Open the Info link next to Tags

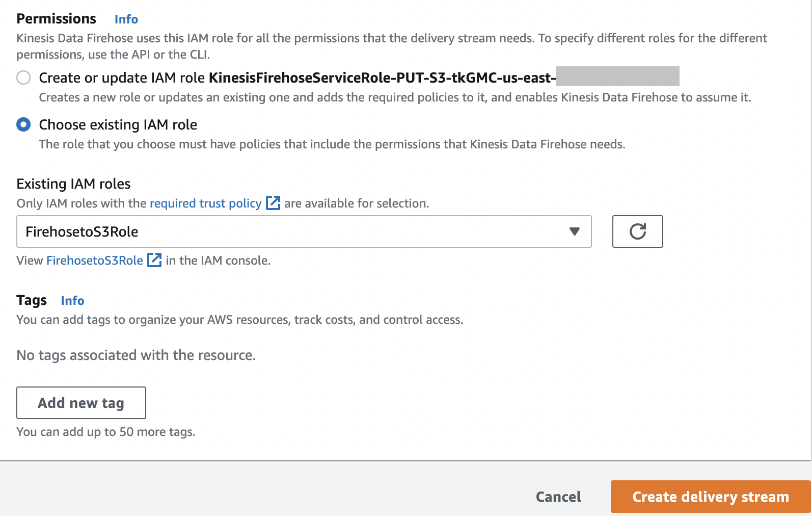[72, 301]
